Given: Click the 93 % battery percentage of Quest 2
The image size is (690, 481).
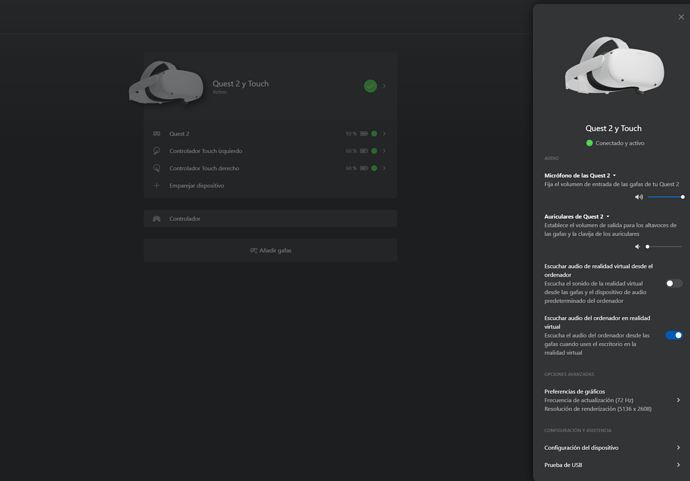Looking at the screenshot, I should coord(351,134).
